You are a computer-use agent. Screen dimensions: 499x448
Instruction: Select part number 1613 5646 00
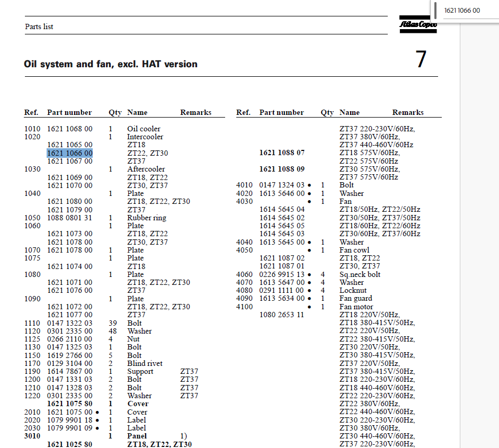282,193
